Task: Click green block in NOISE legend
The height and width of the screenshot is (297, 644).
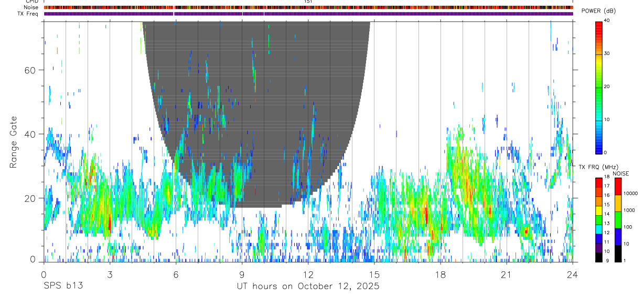Action: pos(618,220)
